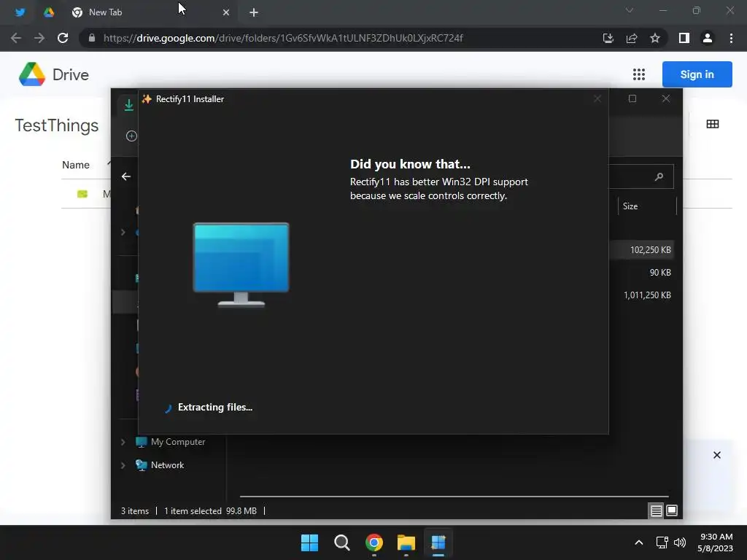Select the 90 KB file row
747x560 pixels.
pyautogui.click(x=660, y=273)
